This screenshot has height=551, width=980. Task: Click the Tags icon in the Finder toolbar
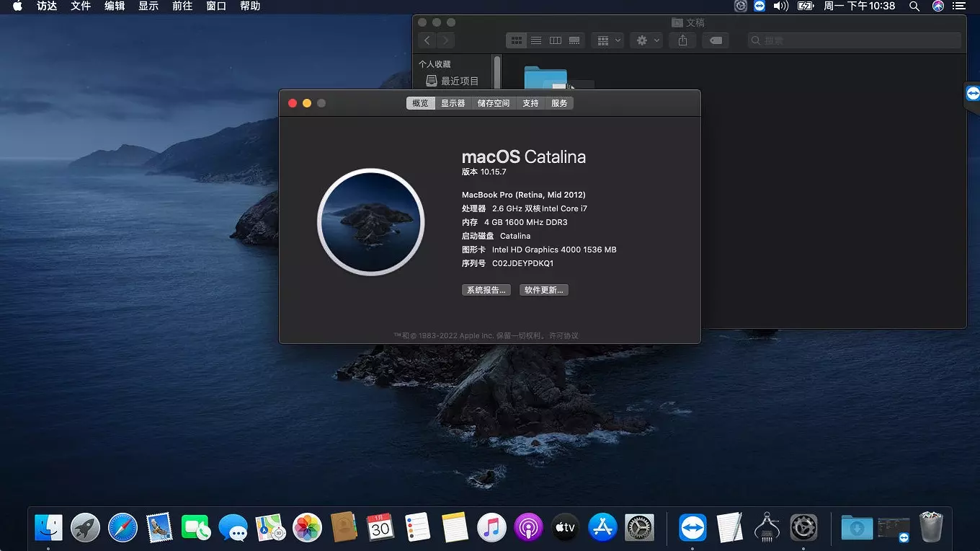pyautogui.click(x=715, y=40)
